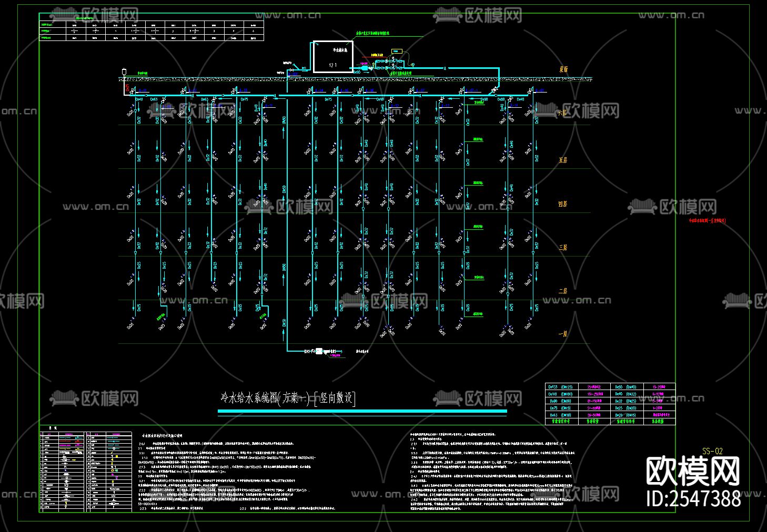Viewport: 767px width, 532px height.
Task: Select the 三层 floor label
Action: (563, 247)
